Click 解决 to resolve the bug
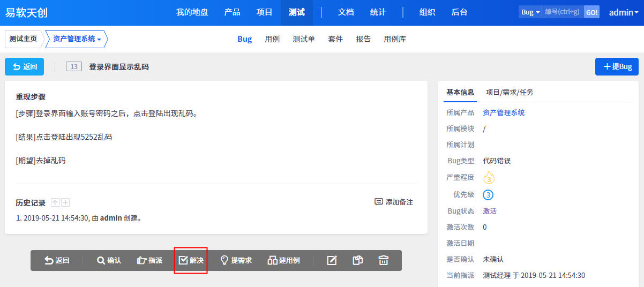The height and width of the screenshot is (287, 644). pos(191,260)
